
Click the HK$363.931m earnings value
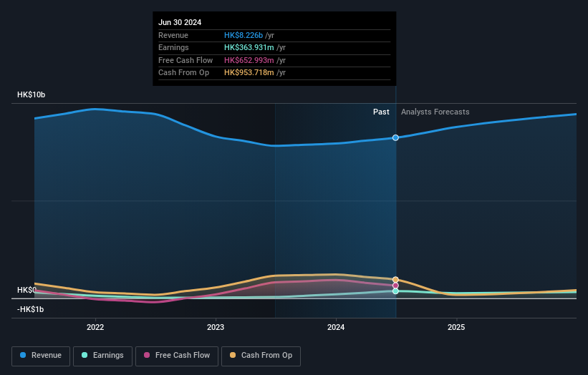tap(249, 47)
